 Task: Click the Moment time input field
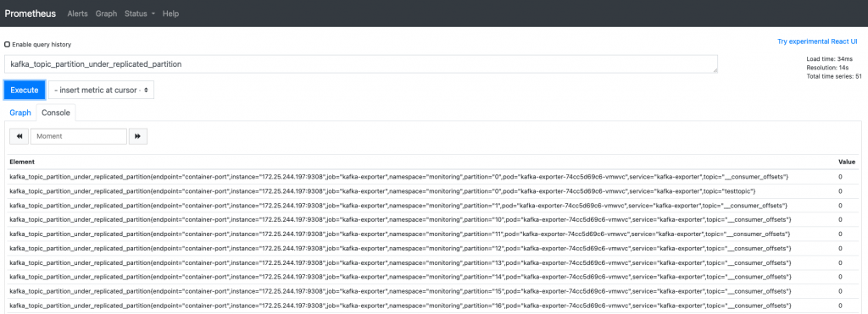coord(79,136)
